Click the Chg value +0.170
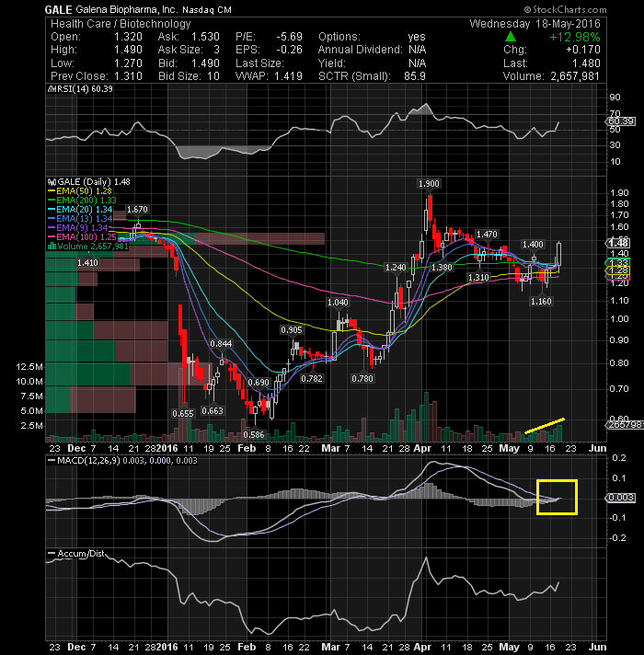 pos(583,50)
